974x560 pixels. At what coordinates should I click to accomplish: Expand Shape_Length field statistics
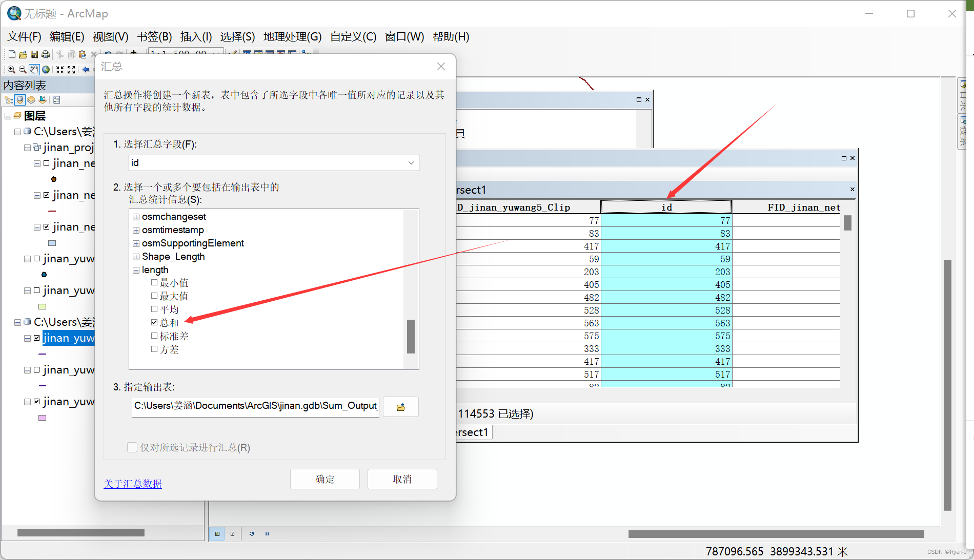[x=136, y=257]
